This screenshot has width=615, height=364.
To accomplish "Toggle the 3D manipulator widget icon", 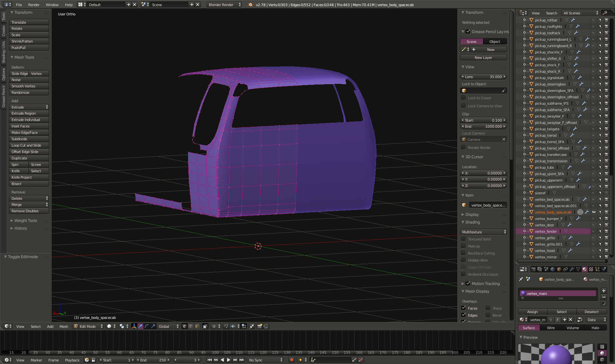I will click(x=134, y=326).
